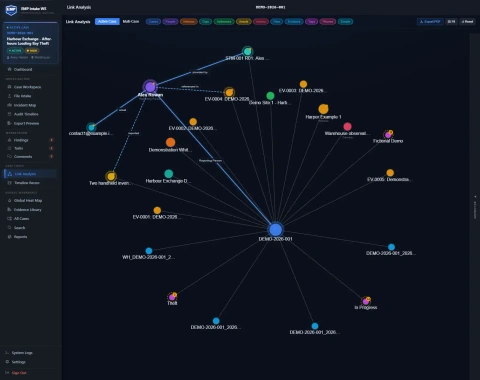Click the Reporting Person edge label

pyautogui.click(x=210, y=161)
